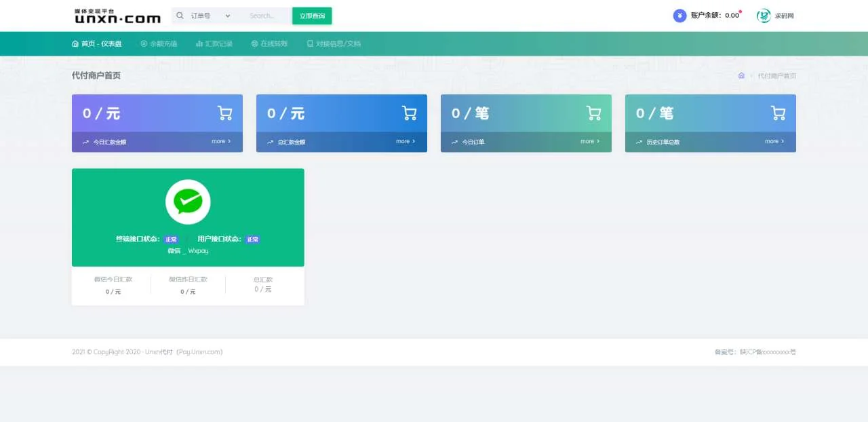Click the WeChat Pay logo icon
This screenshot has width=868, height=422.
click(188, 201)
